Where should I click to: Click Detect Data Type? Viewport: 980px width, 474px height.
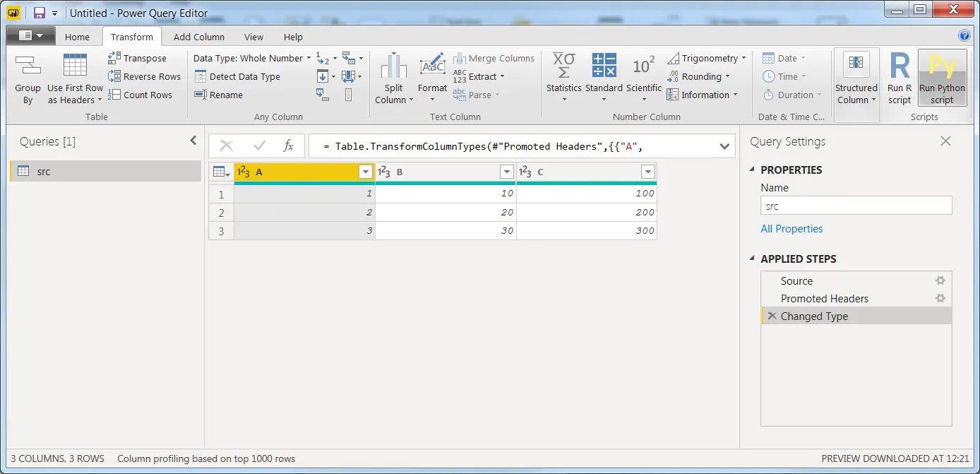(x=237, y=76)
